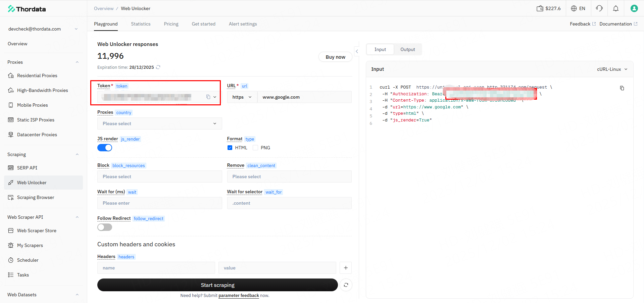Open the notifications bell

(x=615, y=8)
